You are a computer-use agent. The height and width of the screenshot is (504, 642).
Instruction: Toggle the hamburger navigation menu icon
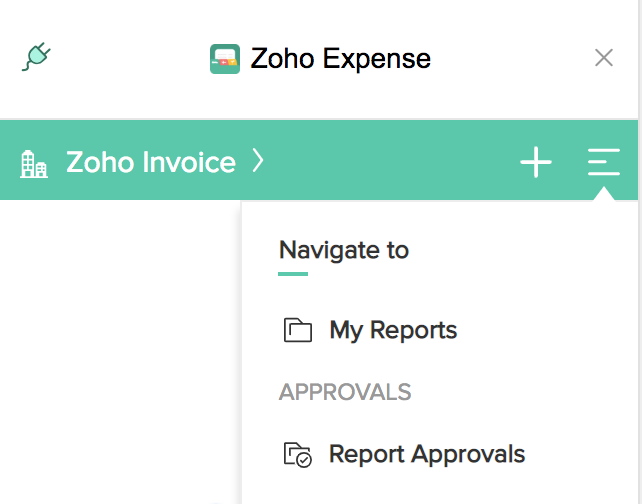tap(604, 162)
